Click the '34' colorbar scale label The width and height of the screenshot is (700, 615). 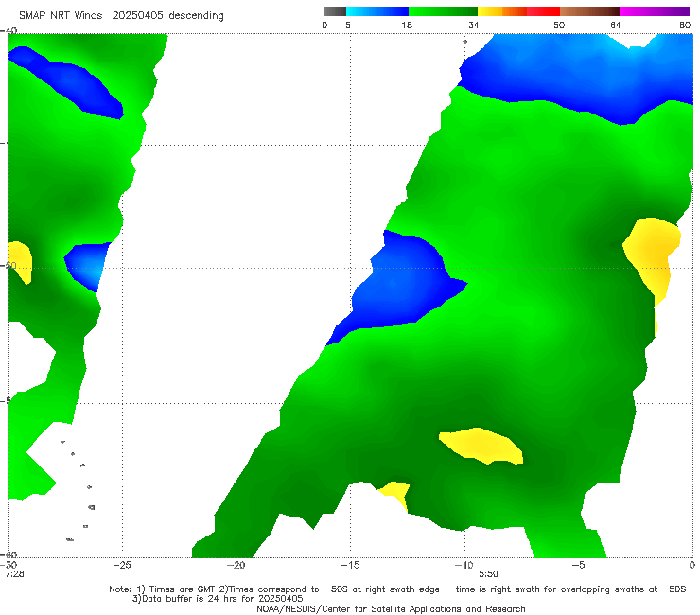pyautogui.click(x=474, y=26)
